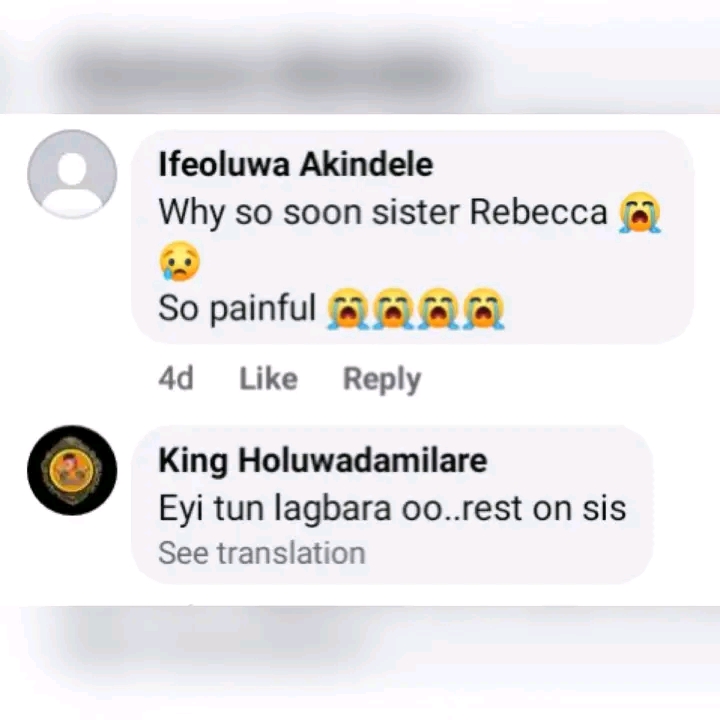
Task: Open the King Holuwadamilare name link
Action: coord(322,461)
